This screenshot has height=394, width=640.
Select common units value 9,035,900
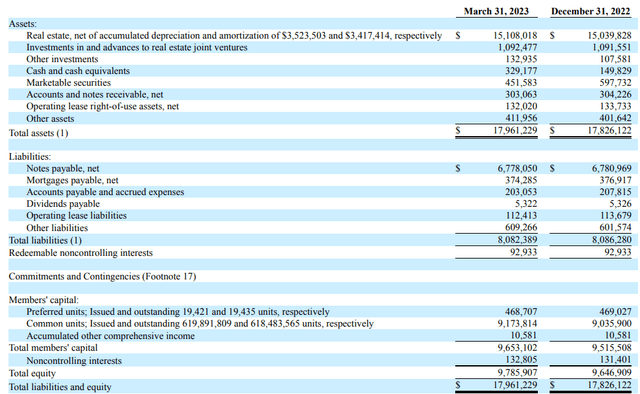click(611, 324)
